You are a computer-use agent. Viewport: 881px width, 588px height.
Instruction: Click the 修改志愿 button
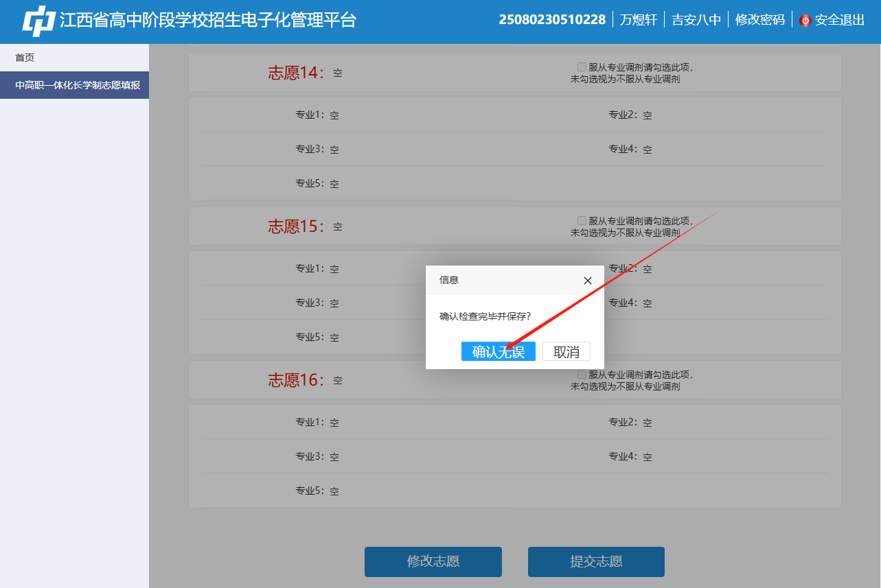point(433,561)
